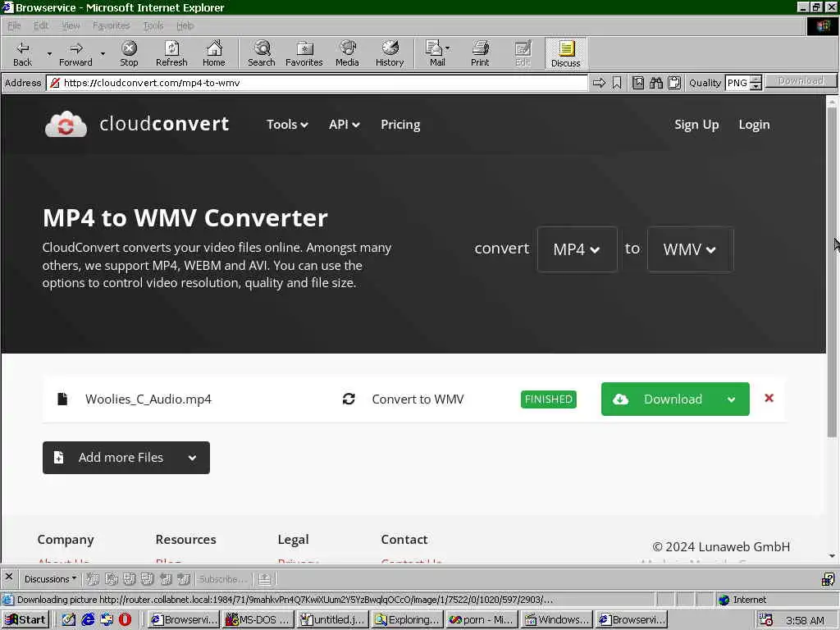The height and width of the screenshot is (630, 840).
Task: Print the page with Print icon
Action: [x=480, y=53]
